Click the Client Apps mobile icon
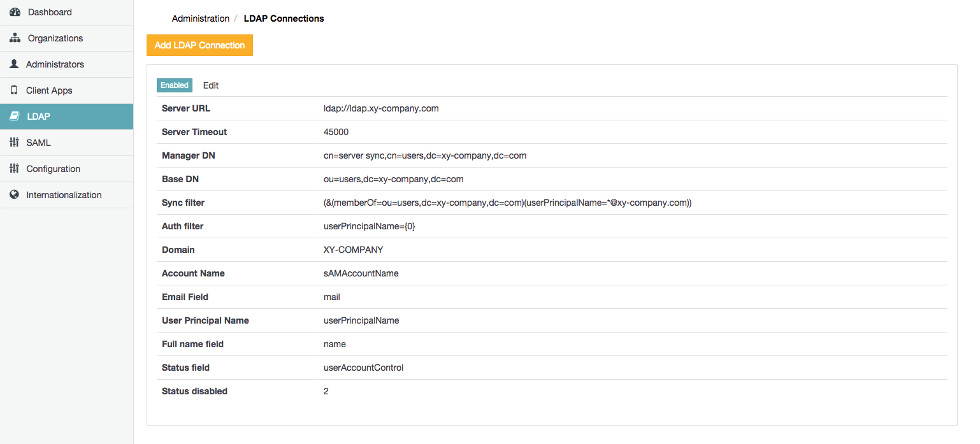 [x=14, y=90]
